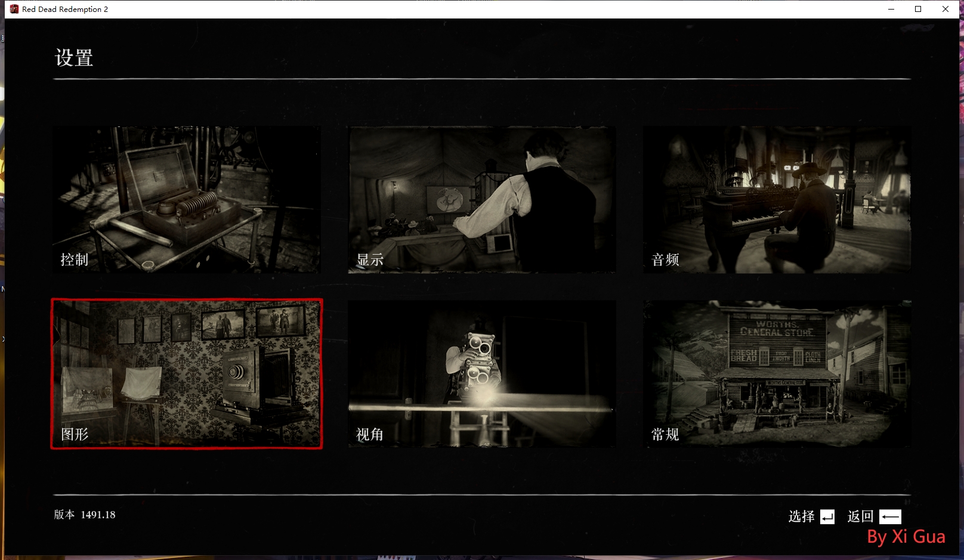
Task: Click the Red Dead Redemption 2 title bar icon
Action: pyautogui.click(x=14, y=9)
